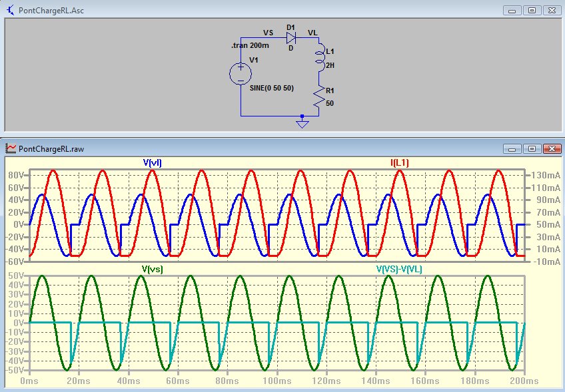This screenshot has width=565, height=392.
Task: Click the 200ms label on time axis
Action: coord(524,381)
